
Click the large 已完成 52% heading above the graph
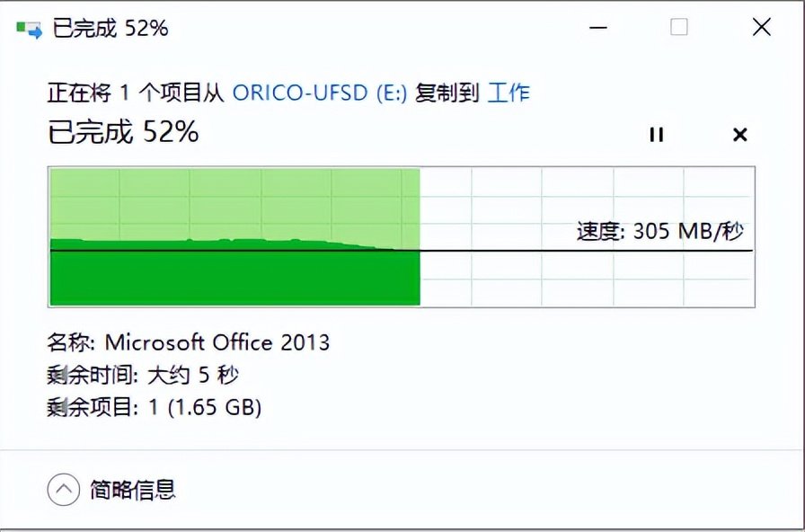(x=122, y=133)
